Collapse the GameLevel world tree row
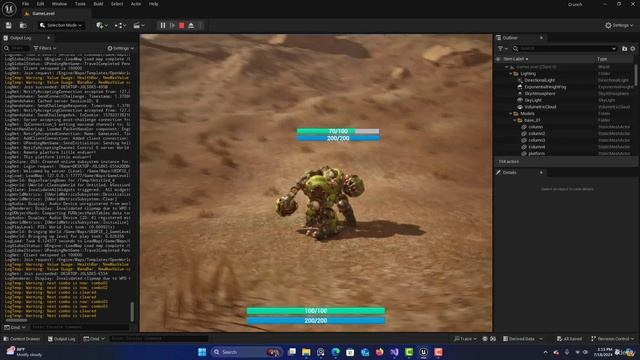This screenshot has height=360, width=640. (x=507, y=67)
